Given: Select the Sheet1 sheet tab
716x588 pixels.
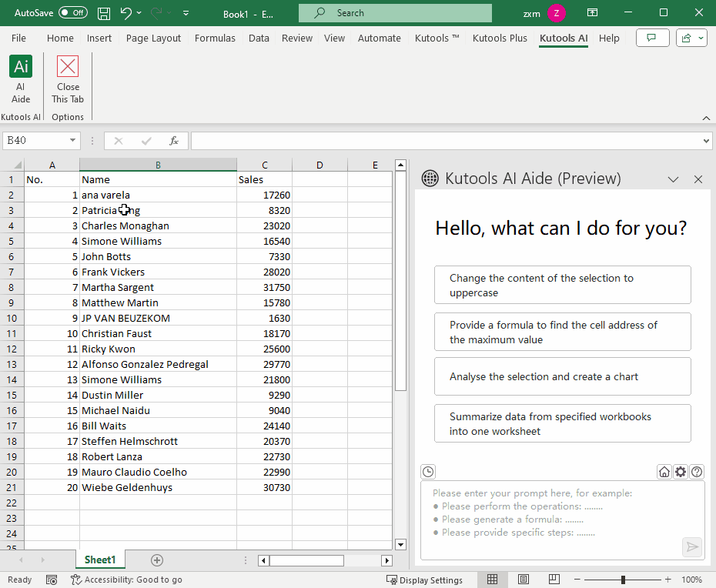Looking at the screenshot, I should point(100,560).
